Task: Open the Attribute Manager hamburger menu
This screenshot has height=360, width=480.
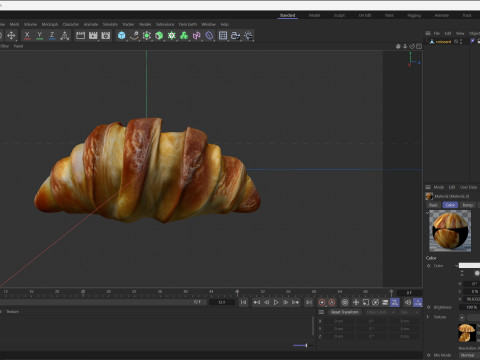Action: (428, 187)
